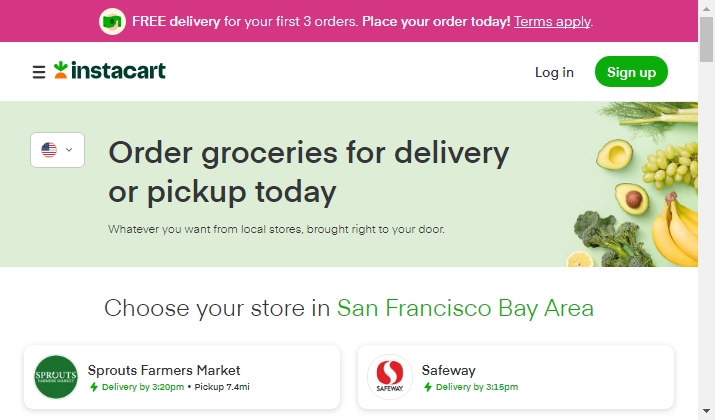Change the San Francisco Bay Area location

coord(465,307)
